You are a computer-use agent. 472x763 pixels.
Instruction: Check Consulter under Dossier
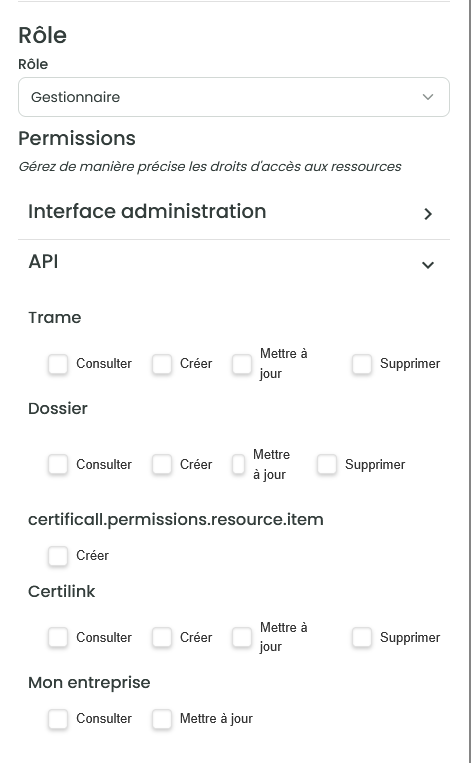coord(58,464)
